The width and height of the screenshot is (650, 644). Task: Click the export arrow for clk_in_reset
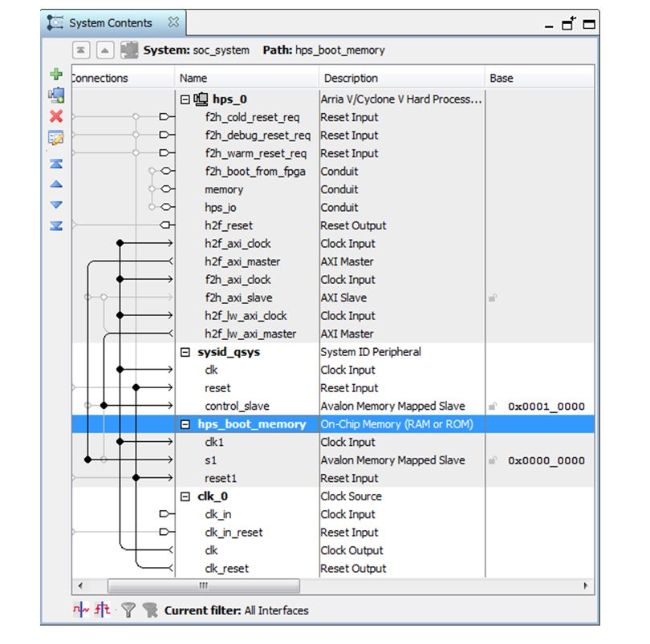[165, 532]
